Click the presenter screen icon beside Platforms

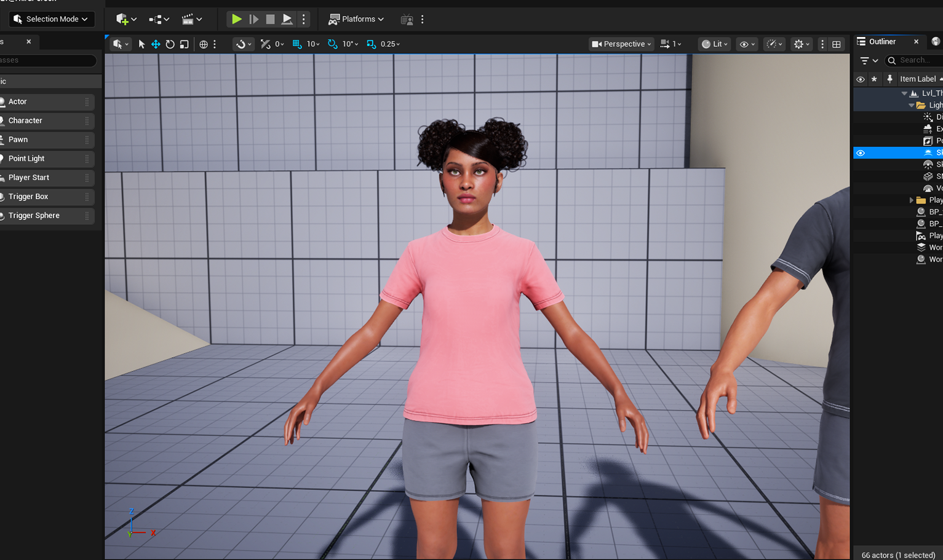click(407, 19)
